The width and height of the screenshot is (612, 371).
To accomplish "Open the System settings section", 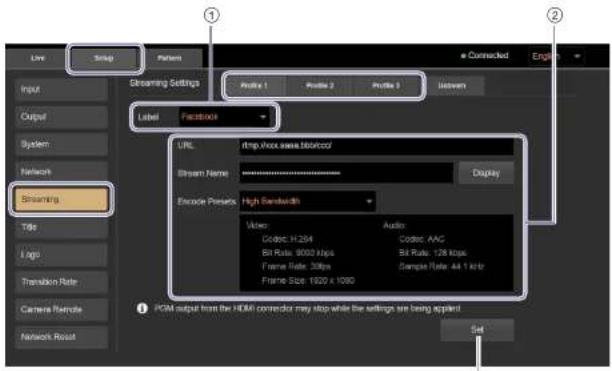I will click(61, 144).
